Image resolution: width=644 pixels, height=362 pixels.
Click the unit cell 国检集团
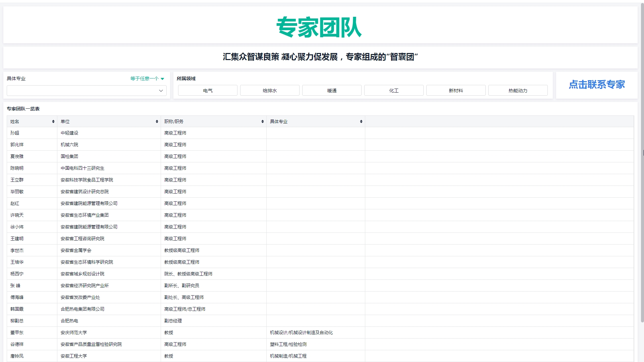click(x=109, y=156)
